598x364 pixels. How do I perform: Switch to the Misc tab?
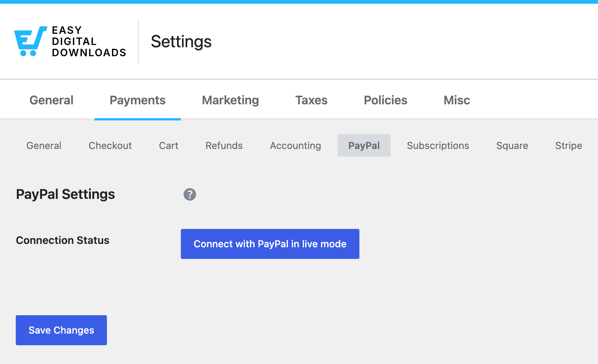[457, 100]
